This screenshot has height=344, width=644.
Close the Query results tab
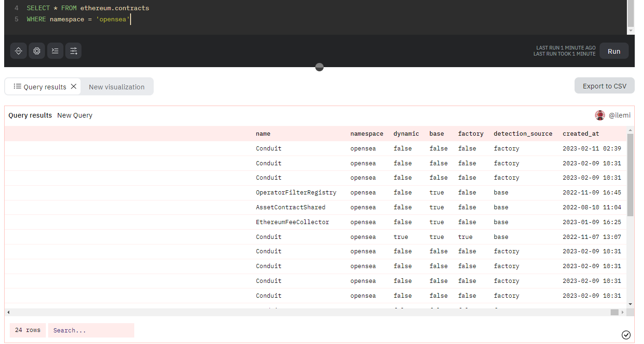pyautogui.click(x=74, y=86)
